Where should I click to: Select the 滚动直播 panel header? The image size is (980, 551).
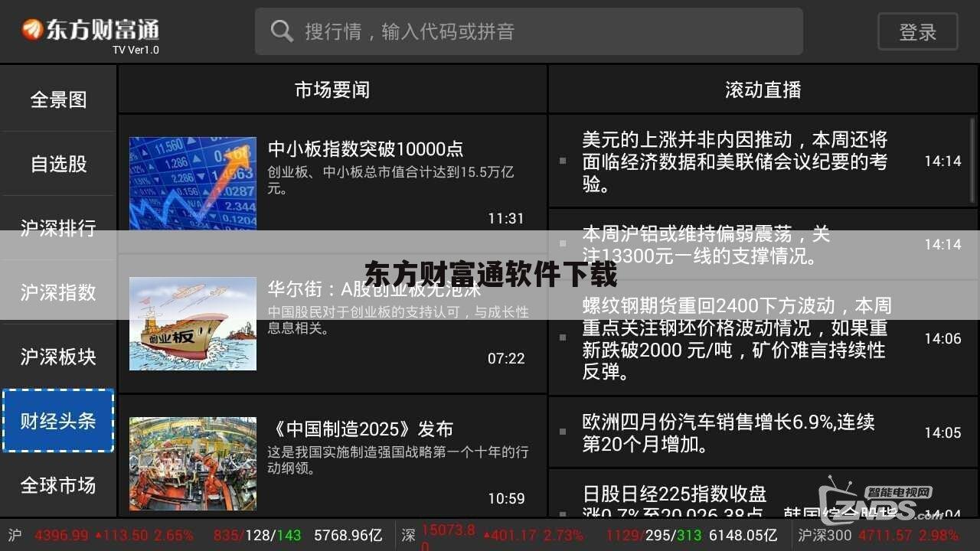763,90
